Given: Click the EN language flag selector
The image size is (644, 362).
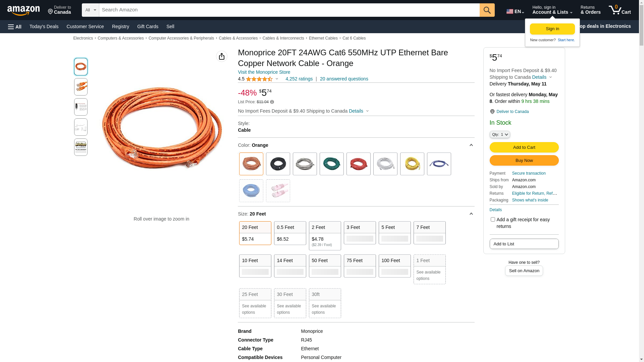Looking at the screenshot, I should point(515,11).
